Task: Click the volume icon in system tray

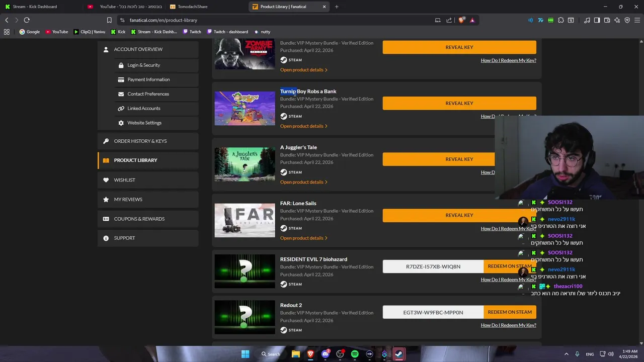Action: (x=611, y=354)
